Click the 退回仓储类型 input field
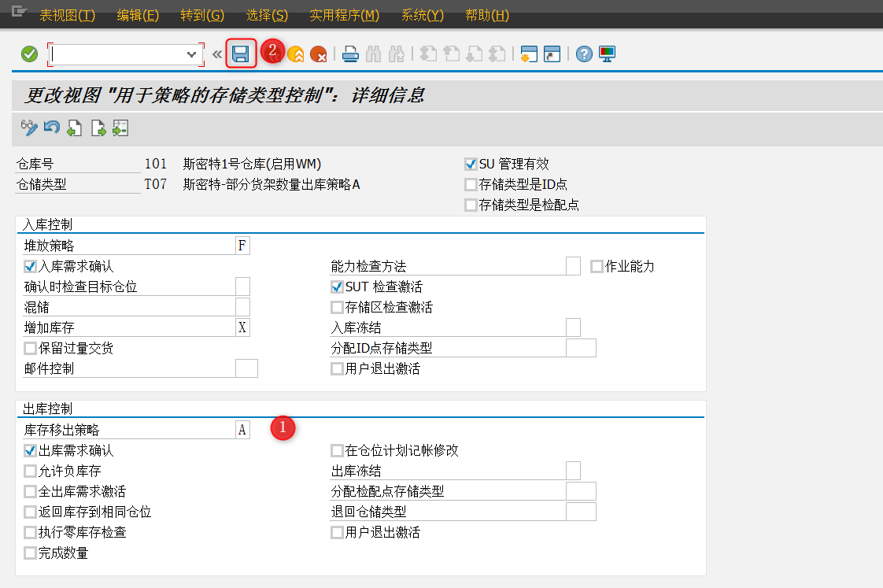Screen dimensions: 883x588 click(581, 512)
